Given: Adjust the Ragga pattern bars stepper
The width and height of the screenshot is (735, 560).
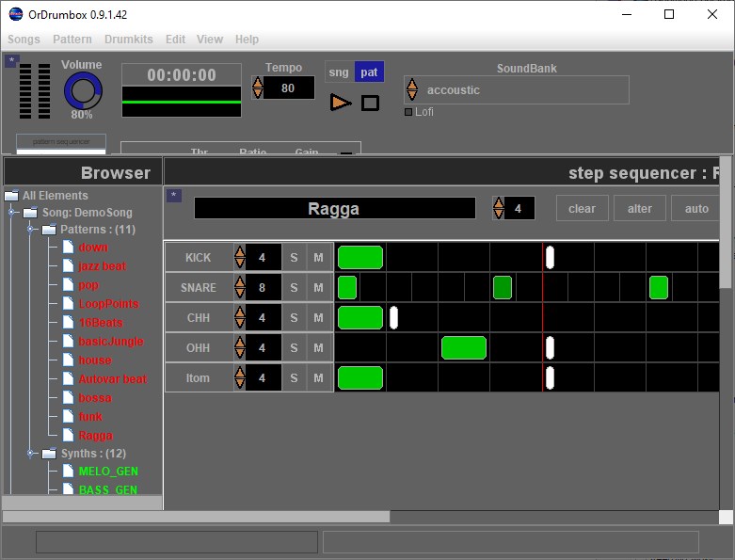Looking at the screenshot, I should (499, 208).
